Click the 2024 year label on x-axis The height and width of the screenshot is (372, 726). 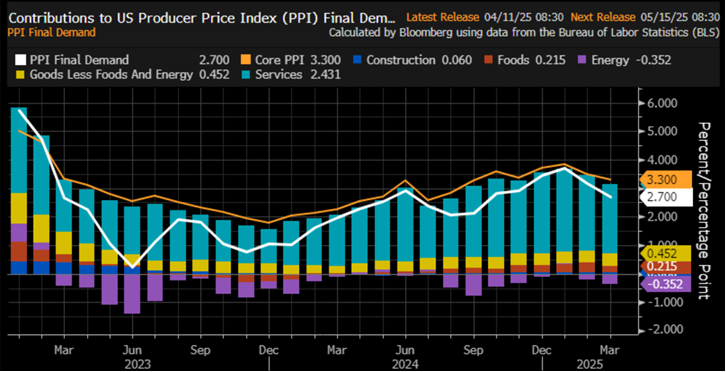[x=406, y=364]
